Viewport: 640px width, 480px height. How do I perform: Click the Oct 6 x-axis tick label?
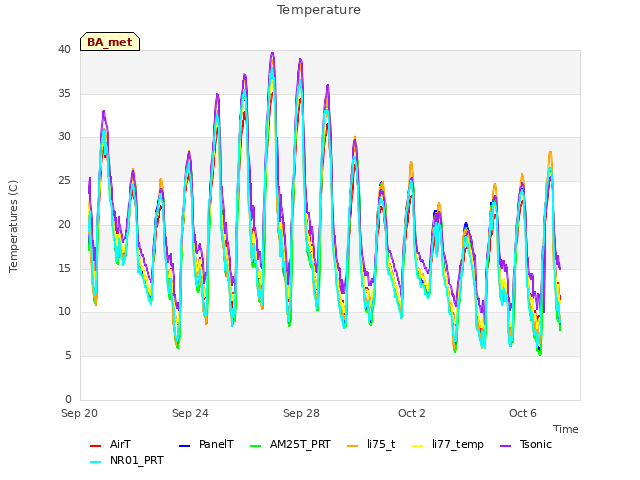pyautogui.click(x=523, y=413)
